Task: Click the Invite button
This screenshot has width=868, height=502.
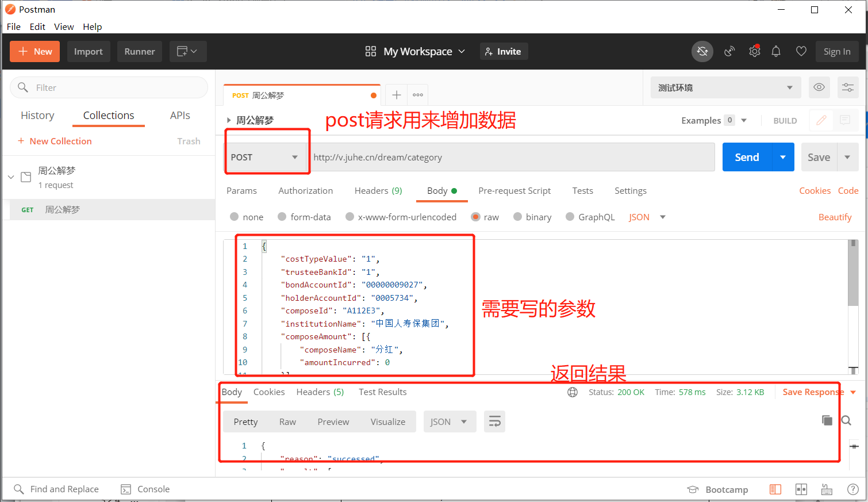Action: pyautogui.click(x=504, y=51)
